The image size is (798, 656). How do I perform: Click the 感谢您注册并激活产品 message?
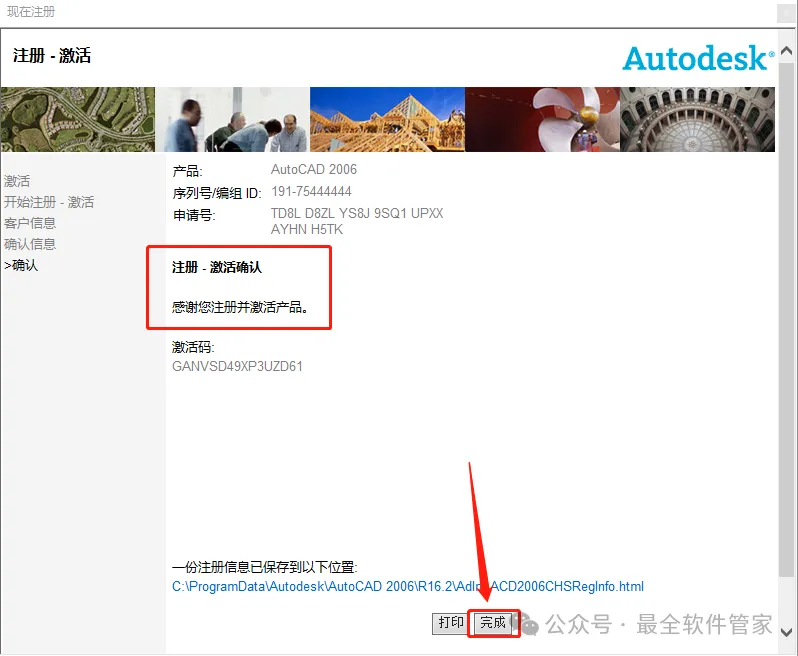coord(240,307)
